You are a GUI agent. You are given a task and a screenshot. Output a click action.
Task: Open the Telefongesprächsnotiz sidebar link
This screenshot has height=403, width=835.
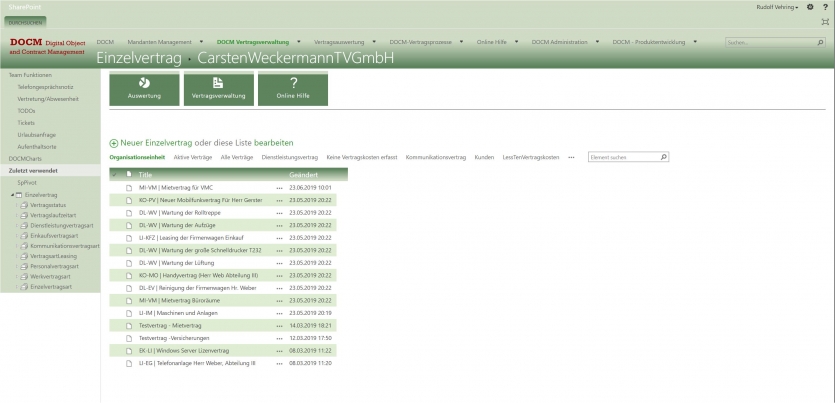45,87
